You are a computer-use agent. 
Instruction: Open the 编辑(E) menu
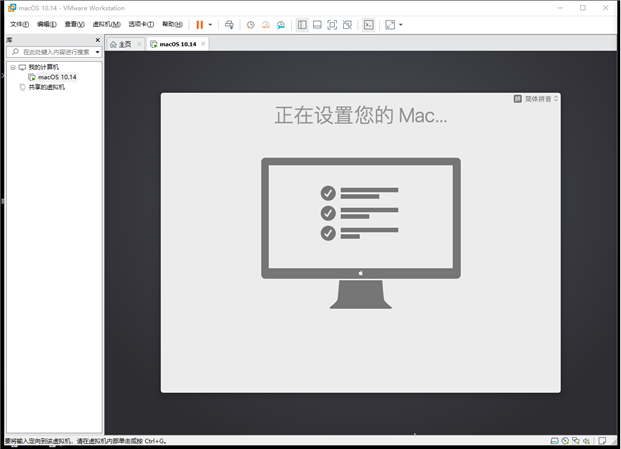click(x=47, y=24)
